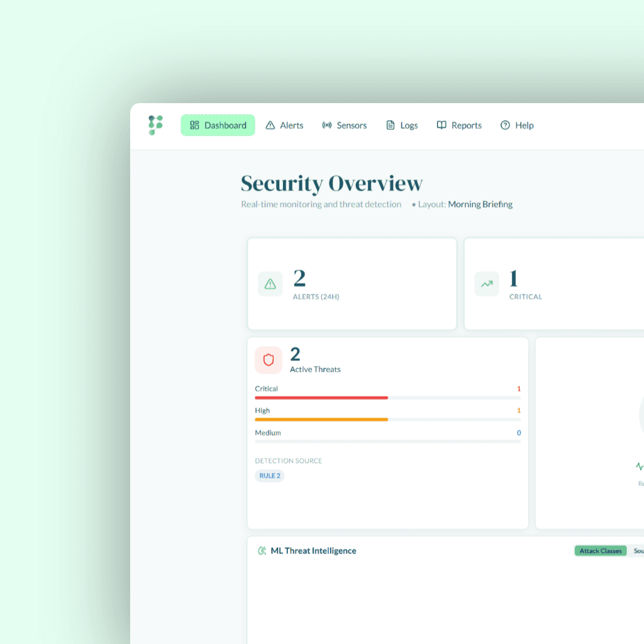
Task: Click the trending arrow icon in Critical card
Action: pyautogui.click(x=487, y=284)
